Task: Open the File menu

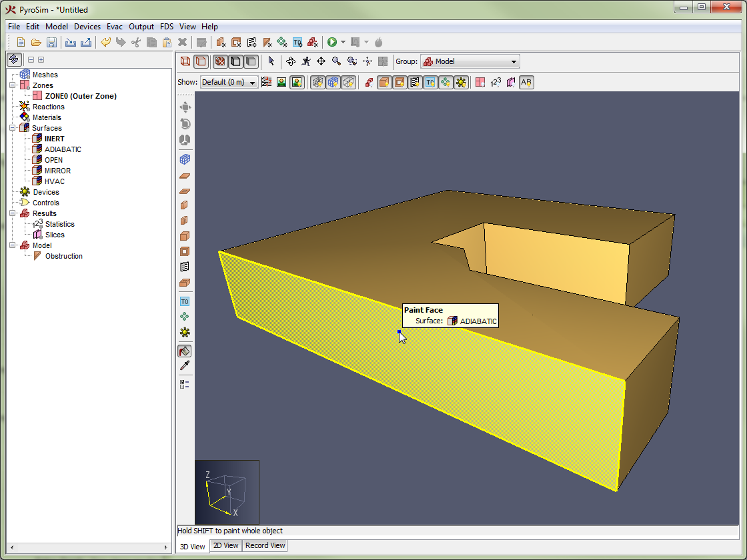Action: tap(14, 27)
